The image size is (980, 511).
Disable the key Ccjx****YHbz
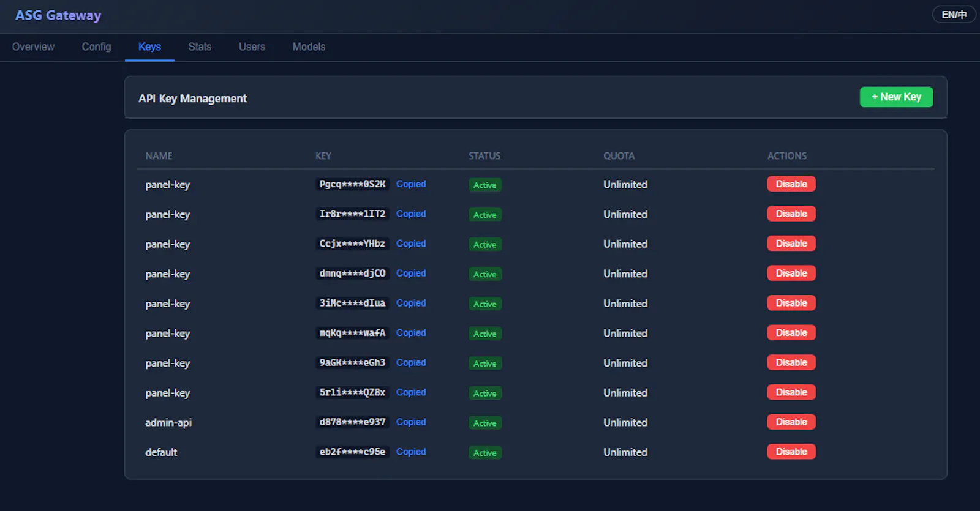pos(791,244)
